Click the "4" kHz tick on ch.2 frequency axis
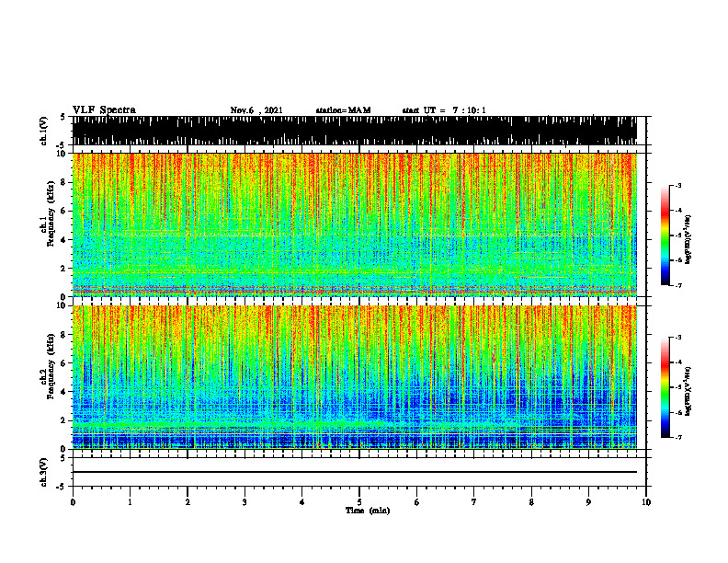Viewport: 728px width, 563px height. point(63,392)
